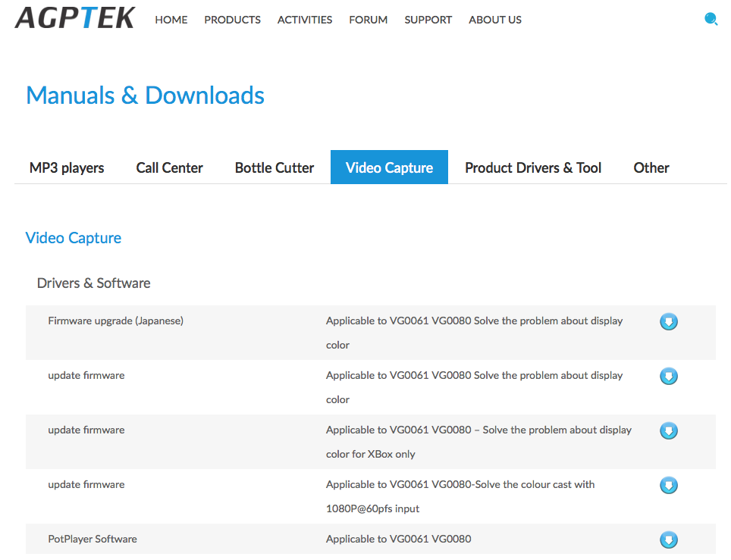Switch to the Bottle Cutter tab
The image size is (731, 560).
point(274,167)
